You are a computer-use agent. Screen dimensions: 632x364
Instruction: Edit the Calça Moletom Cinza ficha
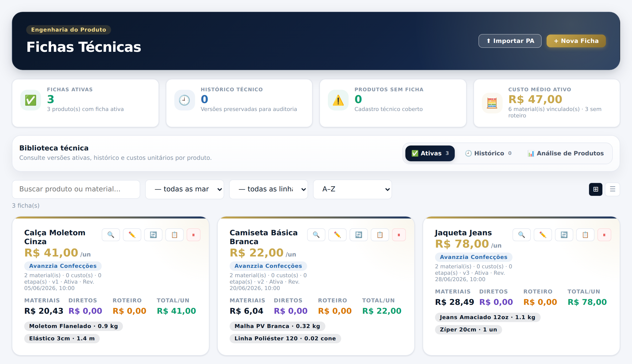(132, 235)
